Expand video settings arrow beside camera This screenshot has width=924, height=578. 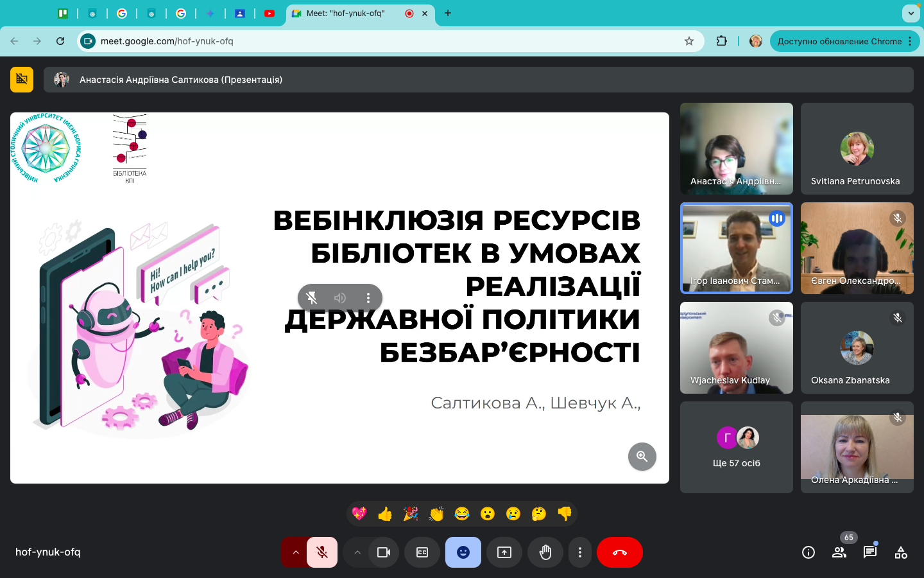(x=357, y=552)
